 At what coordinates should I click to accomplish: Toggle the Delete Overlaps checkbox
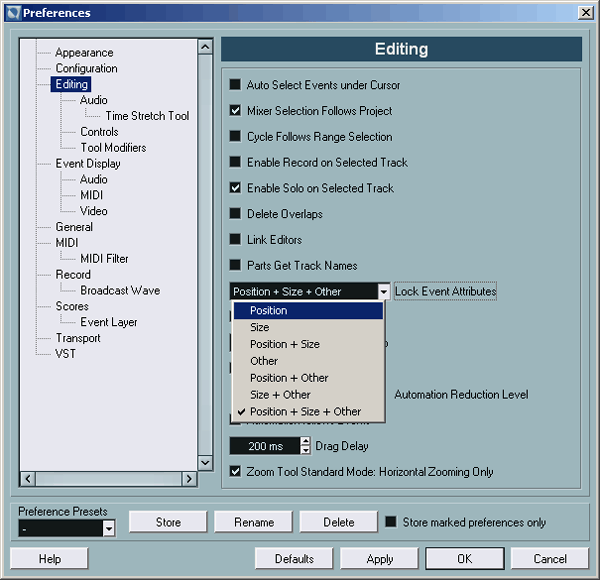235,213
